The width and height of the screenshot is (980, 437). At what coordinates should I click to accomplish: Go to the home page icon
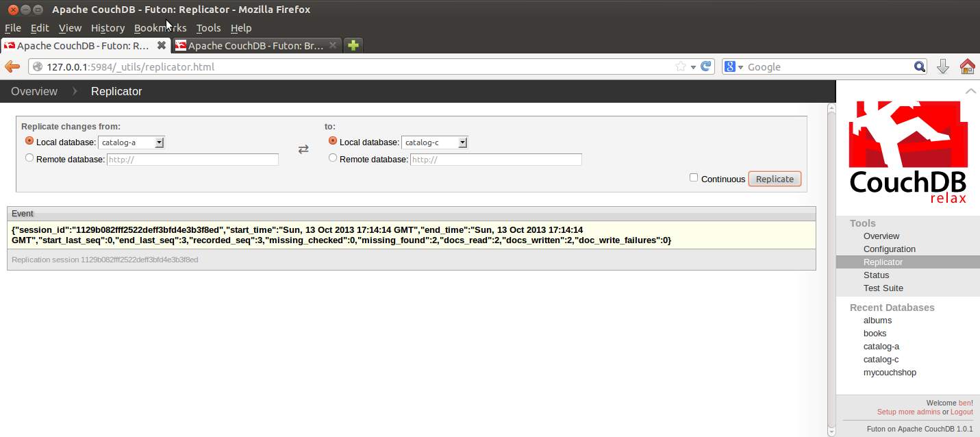(967, 66)
